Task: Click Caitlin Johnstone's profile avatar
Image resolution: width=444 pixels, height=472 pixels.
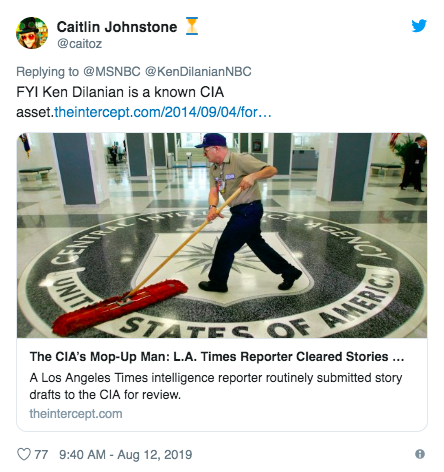Action: pyautogui.click(x=32, y=33)
